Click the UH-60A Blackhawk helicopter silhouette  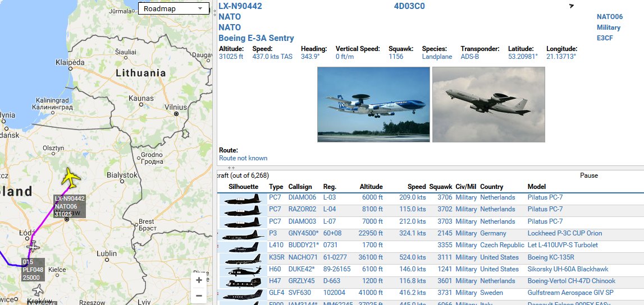pyautogui.click(x=243, y=270)
